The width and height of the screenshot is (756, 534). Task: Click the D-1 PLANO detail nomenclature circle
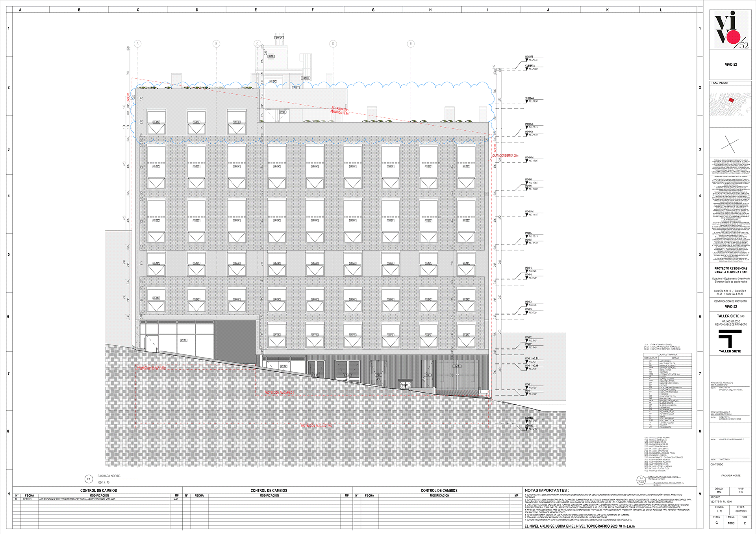(x=641, y=480)
